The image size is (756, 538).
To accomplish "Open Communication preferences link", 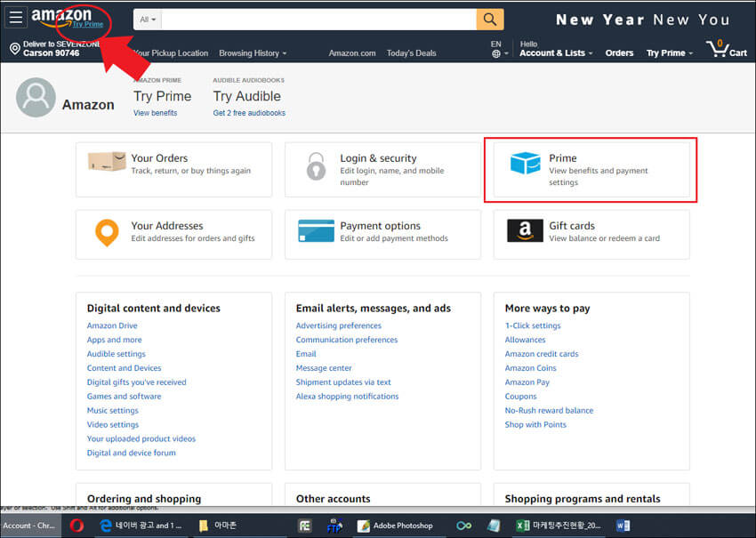I will 347,340.
